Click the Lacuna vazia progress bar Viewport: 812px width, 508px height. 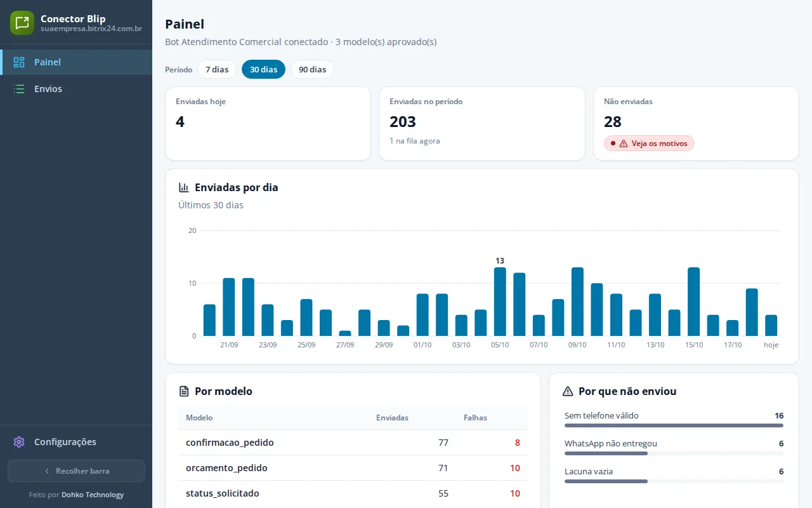click(674, 481)
